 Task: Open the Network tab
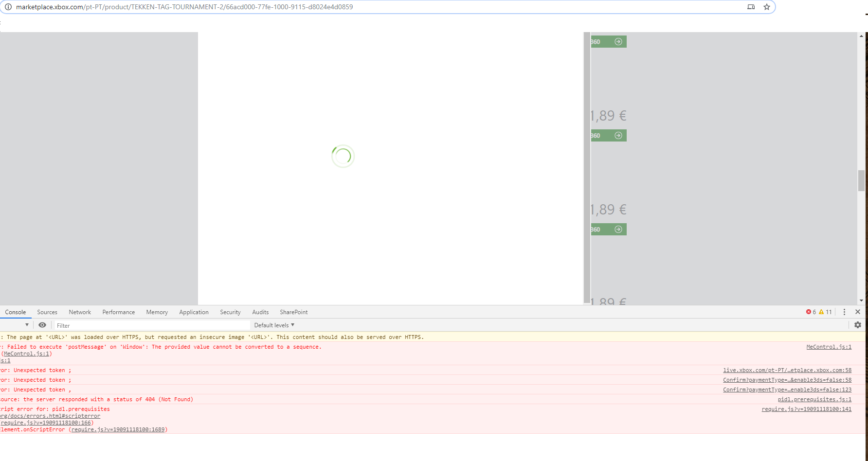(x=80, y=312)
